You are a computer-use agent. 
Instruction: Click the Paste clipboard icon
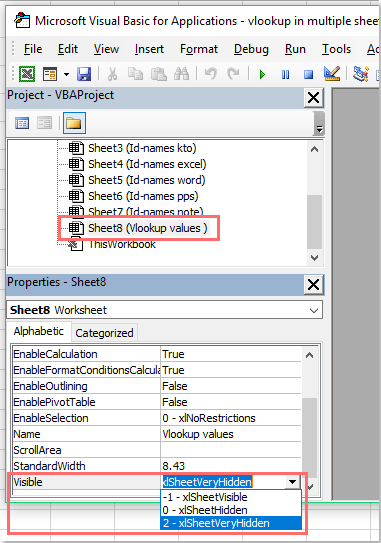point(159,74)
